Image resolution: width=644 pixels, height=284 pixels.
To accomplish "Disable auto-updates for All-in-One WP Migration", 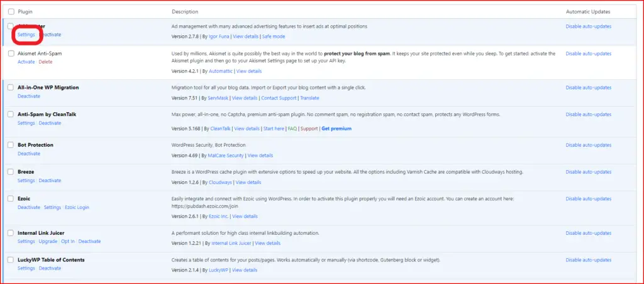I will point(588,88).
